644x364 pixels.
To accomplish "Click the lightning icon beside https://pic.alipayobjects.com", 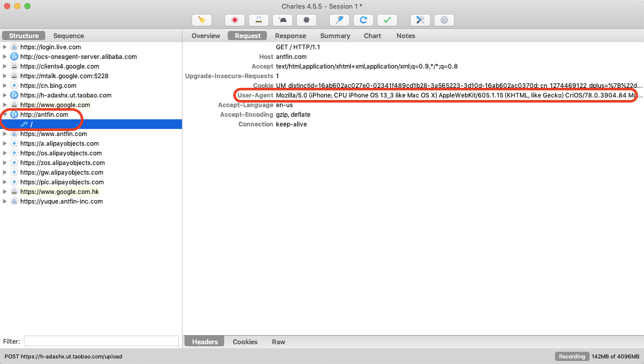I will coord(14,182).
